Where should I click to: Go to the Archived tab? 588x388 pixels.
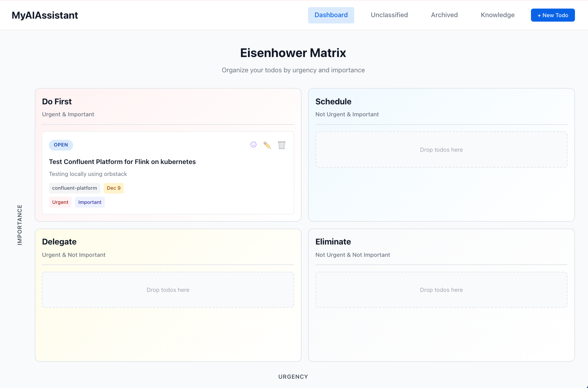coord(444,15)
